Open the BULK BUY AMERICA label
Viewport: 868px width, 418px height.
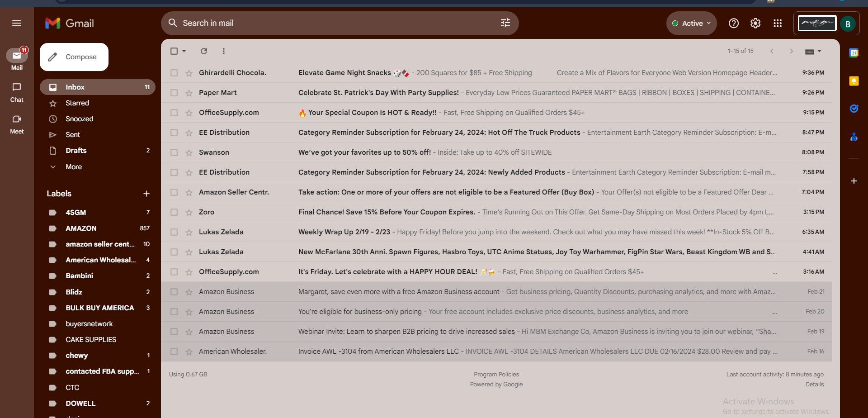coord(97,308)
